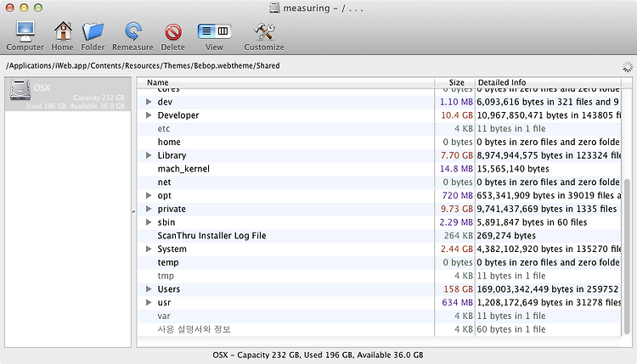Click the 158 GB size of Users
Screen dimensions: 637x364
pos(458,289)
